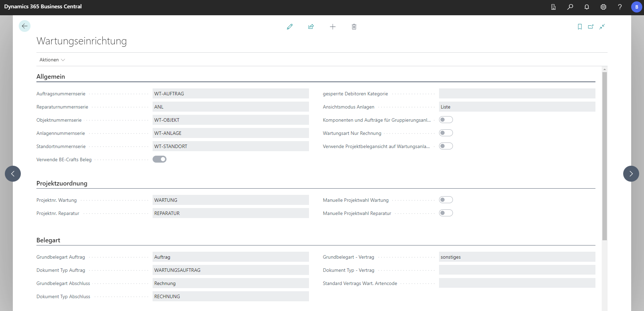Open settings gear icon
The height and width of the screenshot is (311, 644).
(x=603, y=7)
